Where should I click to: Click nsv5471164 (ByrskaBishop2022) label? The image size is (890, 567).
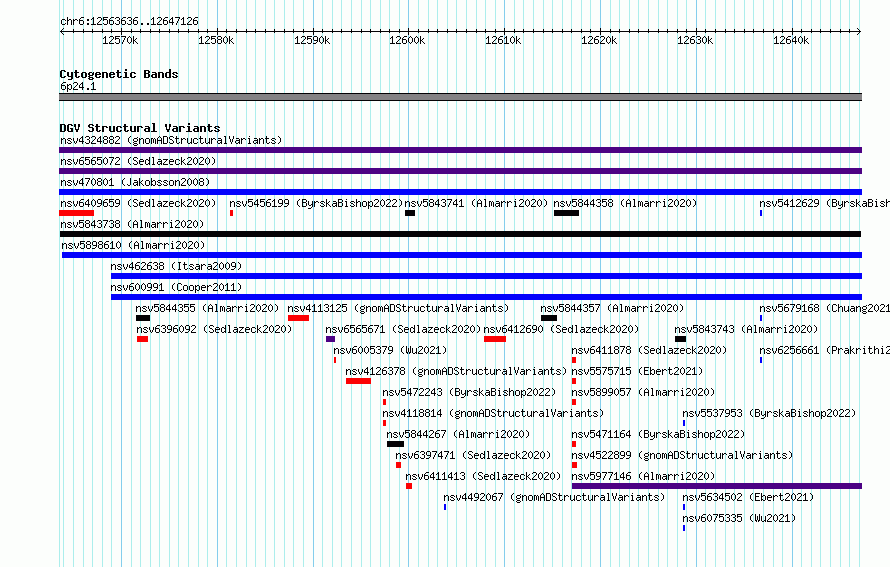tap(658, 434)
